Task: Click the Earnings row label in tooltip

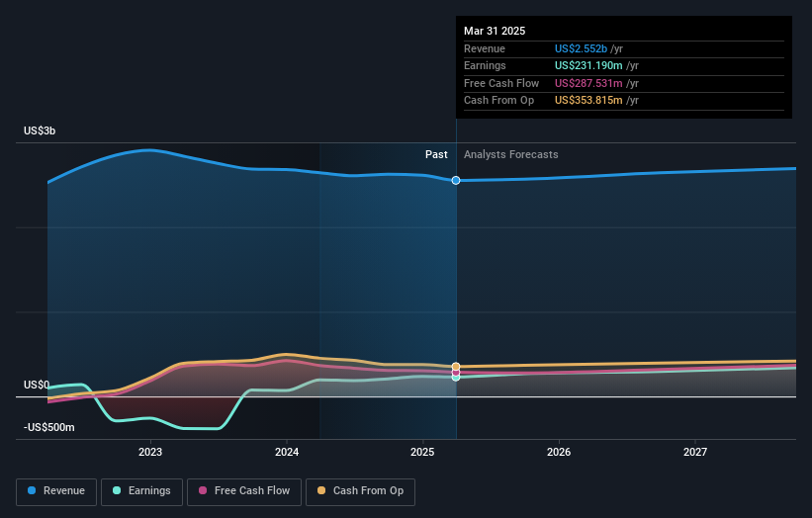Action: [485, 65]
